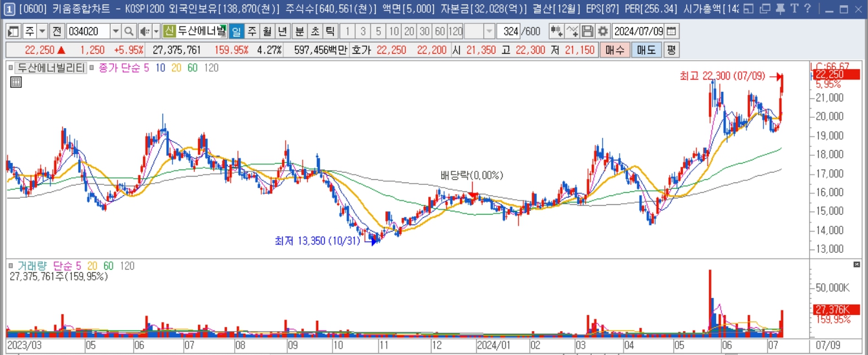Click the 최저 13,350 (10/31) annotation
This screenshot has height=355, width=868.
pyautogui.click(x=317, y=241)
